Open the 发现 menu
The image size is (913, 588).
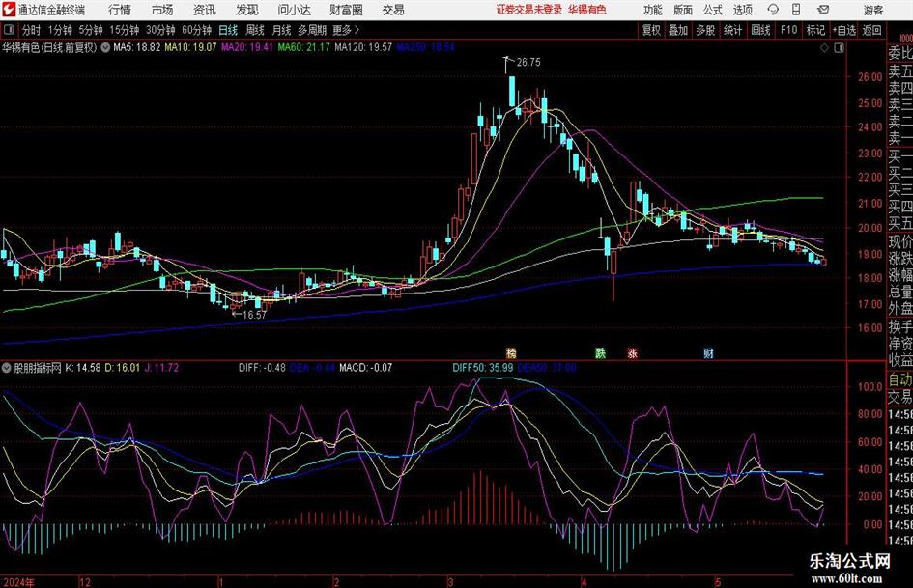(x=247, y=10)
